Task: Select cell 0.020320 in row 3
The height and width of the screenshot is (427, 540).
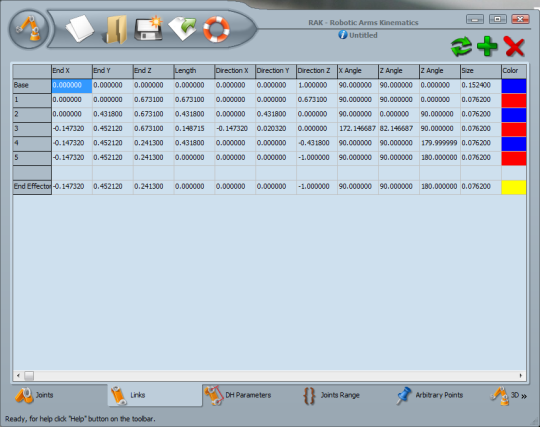Action: [276, 129]
